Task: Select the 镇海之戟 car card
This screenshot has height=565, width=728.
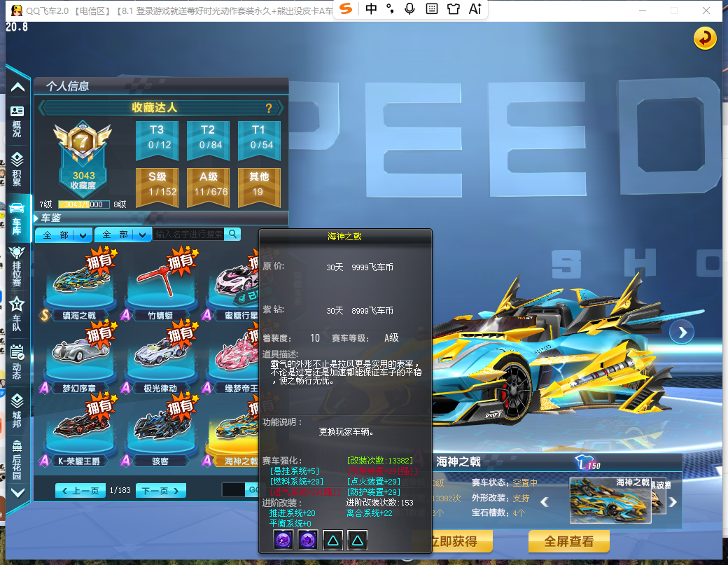Action: click(x=80, y=286)
